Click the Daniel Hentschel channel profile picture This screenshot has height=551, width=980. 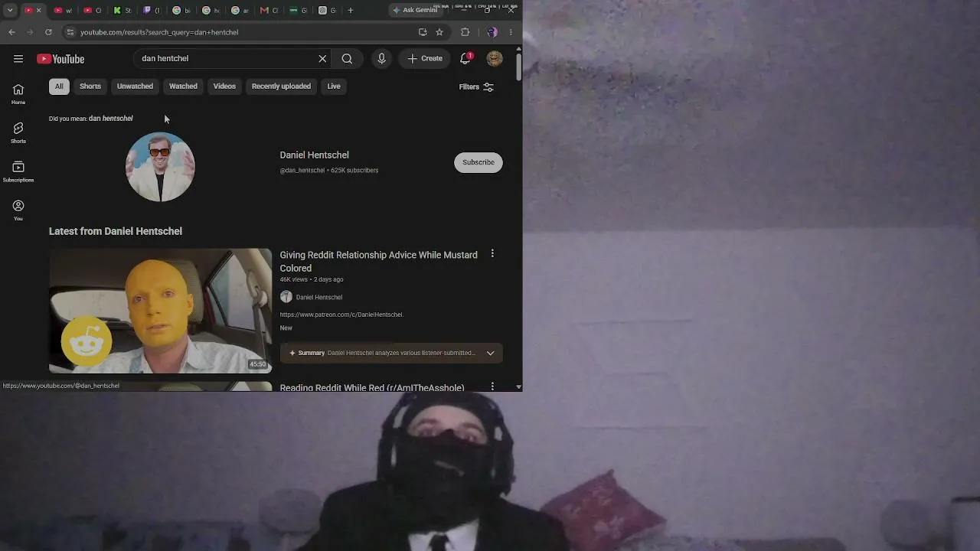tap(160, 167)
